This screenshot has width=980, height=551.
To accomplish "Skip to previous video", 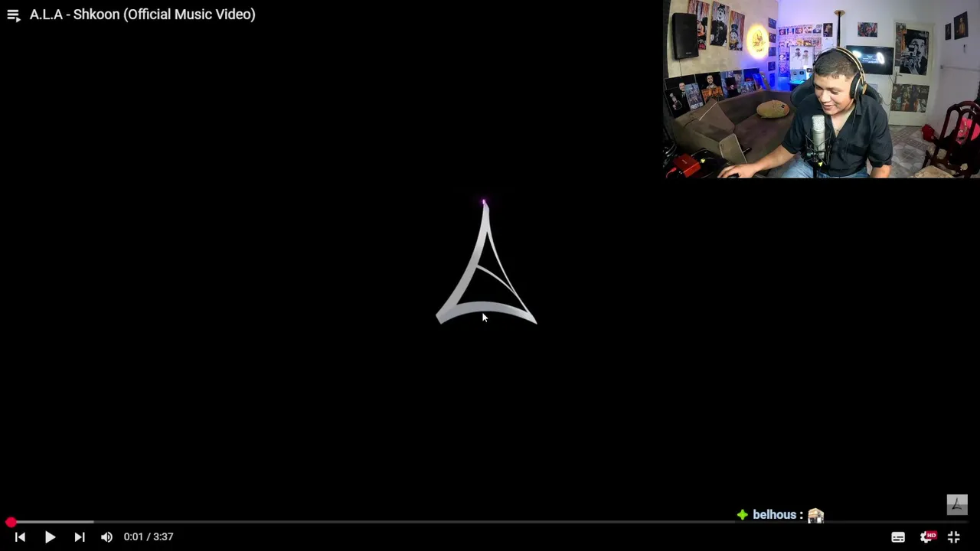I will (x=20, y=537).
